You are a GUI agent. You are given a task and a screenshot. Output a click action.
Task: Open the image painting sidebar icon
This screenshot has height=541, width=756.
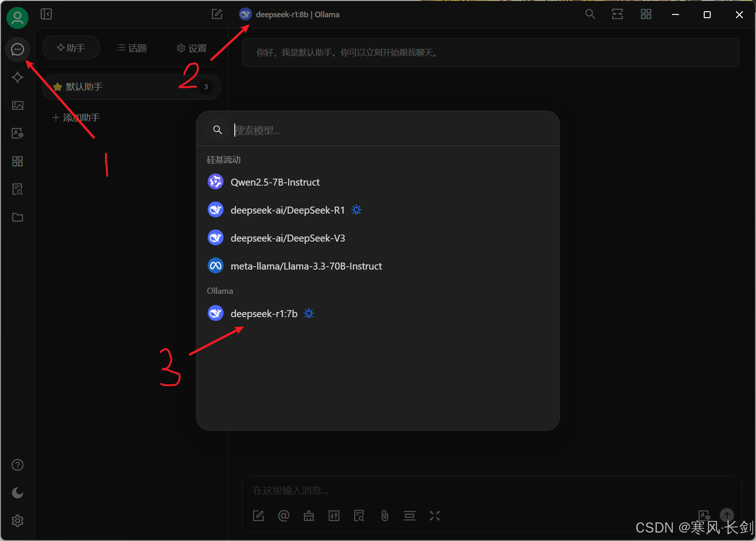coord(17,105)
